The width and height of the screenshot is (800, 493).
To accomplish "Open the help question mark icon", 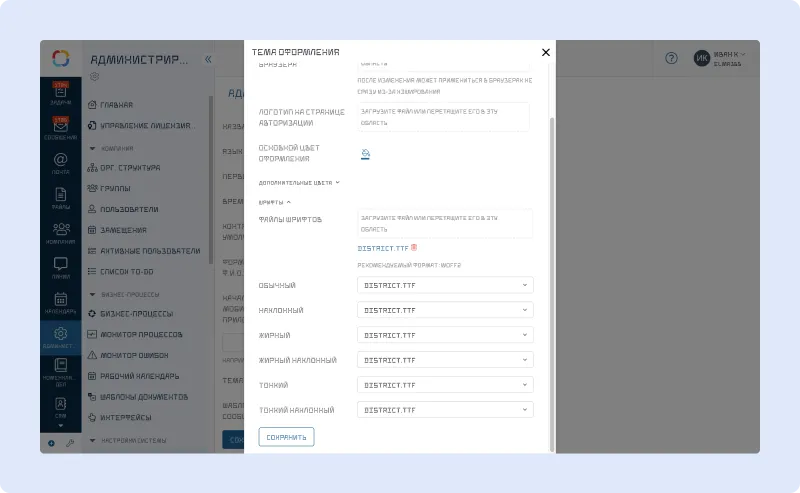I will tap(671, 58).
